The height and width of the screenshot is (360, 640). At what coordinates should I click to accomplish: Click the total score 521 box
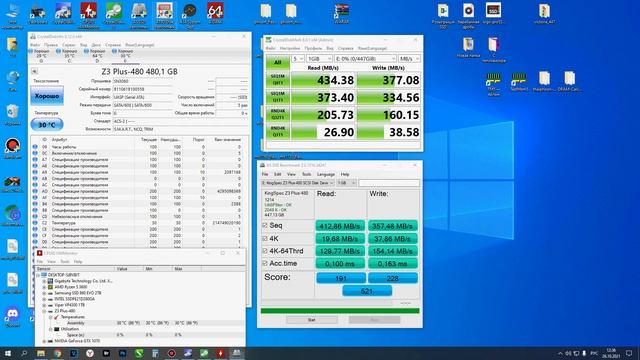[x=367, y=291]
